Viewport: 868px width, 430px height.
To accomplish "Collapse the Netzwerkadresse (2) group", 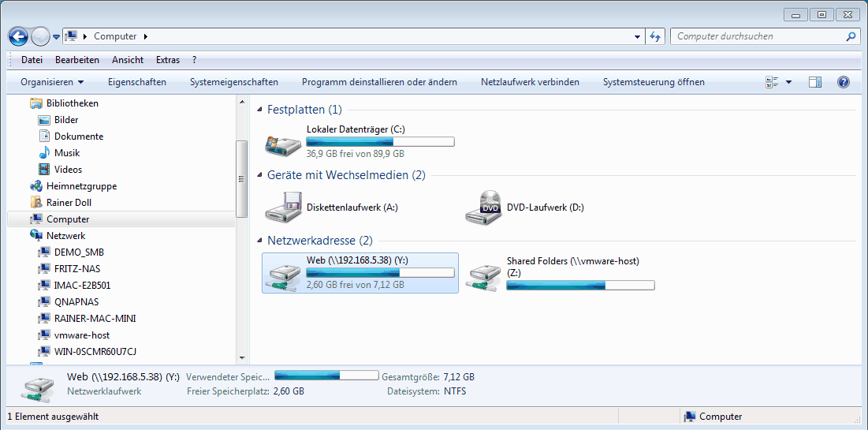I will point(259,241).
